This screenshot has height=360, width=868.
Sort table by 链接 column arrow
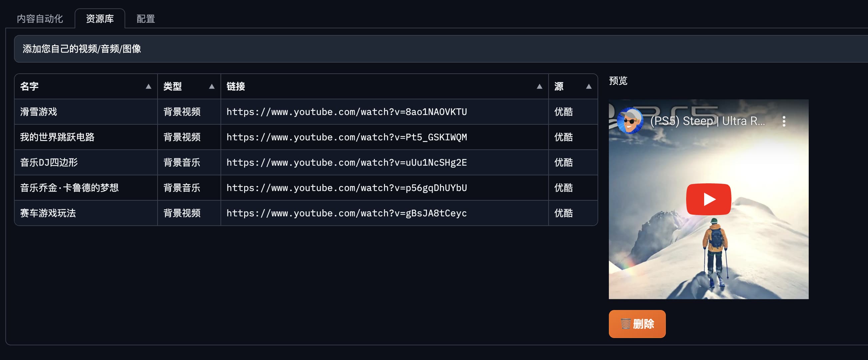coord(539,87)
